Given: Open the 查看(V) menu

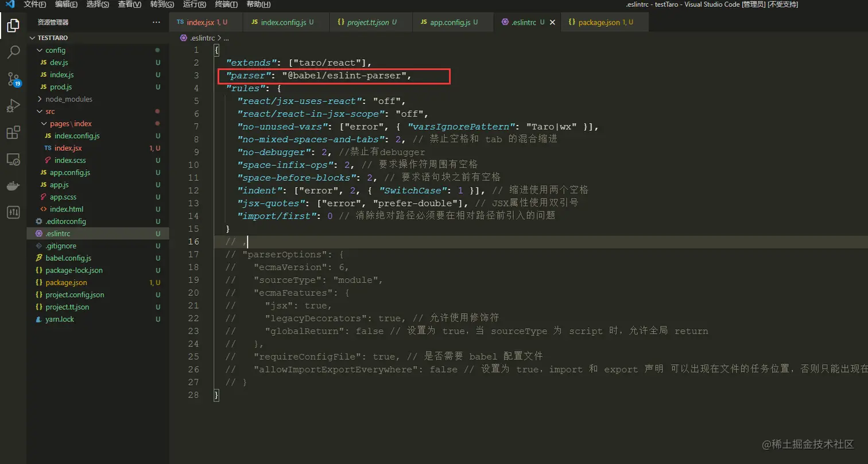Looking at the screenshot, I should click(x=129, y=5).
